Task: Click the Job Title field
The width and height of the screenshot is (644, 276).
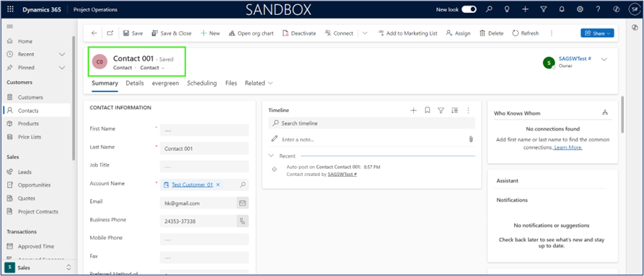Action: pyautogui.click(x=204, y=166)
